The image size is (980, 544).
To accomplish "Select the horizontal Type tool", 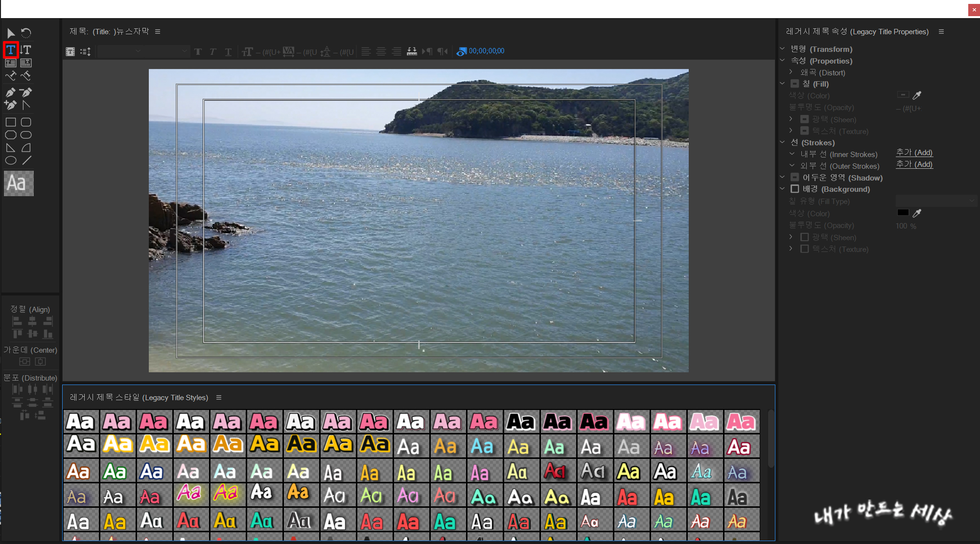I will pos(11,49).
